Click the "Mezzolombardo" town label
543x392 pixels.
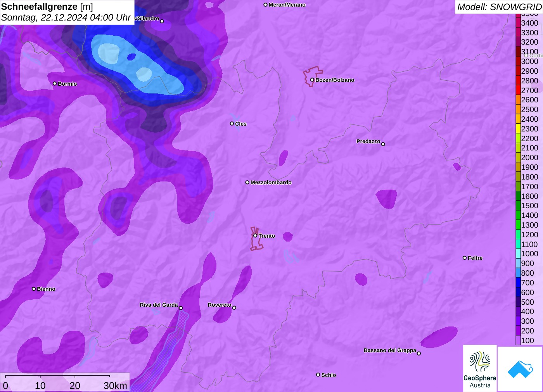point(271,182)
